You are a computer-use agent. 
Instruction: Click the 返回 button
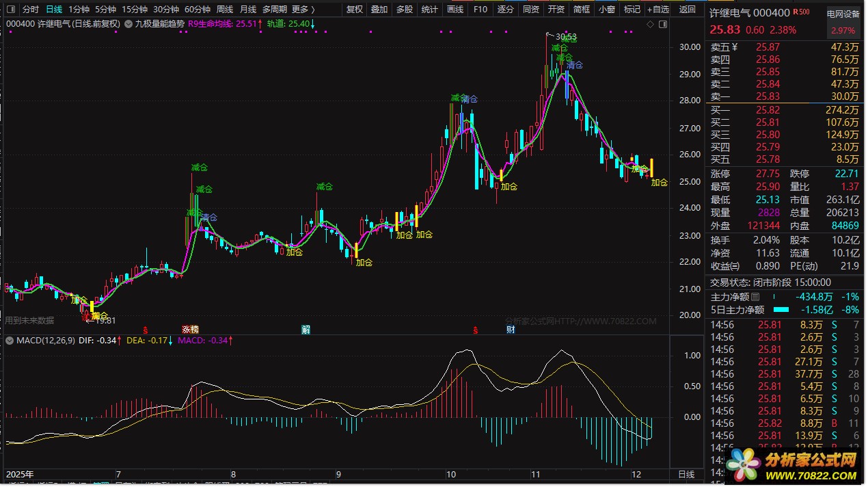coord(688,10)
